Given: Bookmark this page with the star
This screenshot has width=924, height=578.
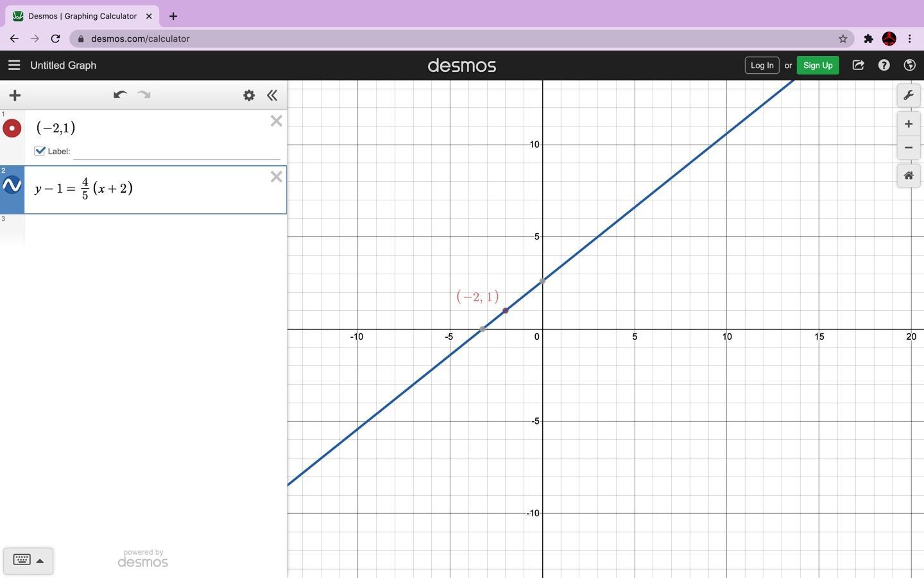Looking at the screenshot, I should [843, 39].
